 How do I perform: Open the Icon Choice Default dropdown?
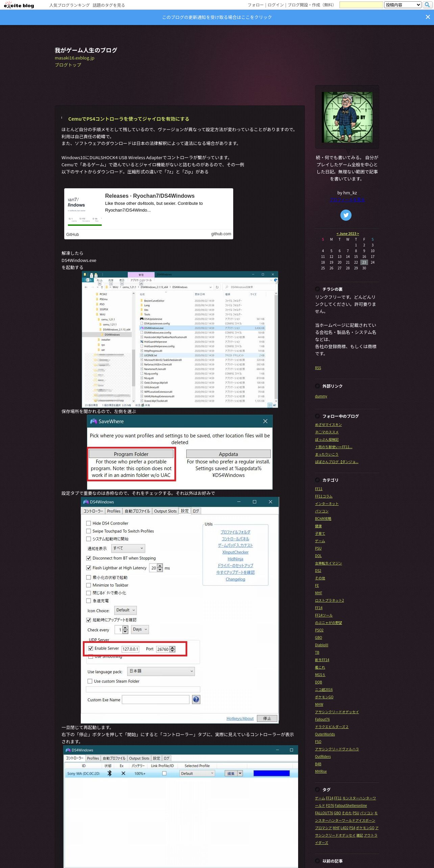pyautogui.click(x=125, y=610)
